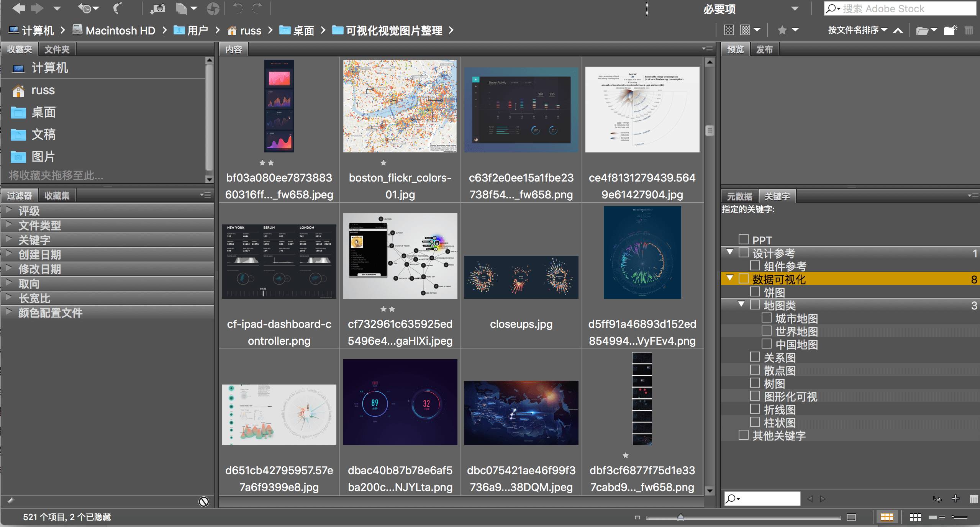Image resolution: width=980 pixels, height=527 pixels.
Task: Switch to list view icon
Action: point(960,517)
